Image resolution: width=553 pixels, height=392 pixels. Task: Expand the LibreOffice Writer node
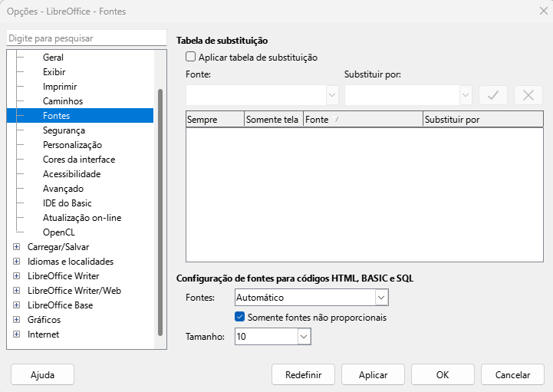coord(16,276)
